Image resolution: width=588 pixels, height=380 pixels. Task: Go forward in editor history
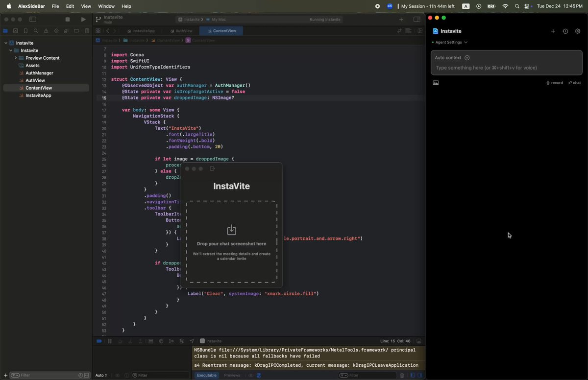click(115, 31)
